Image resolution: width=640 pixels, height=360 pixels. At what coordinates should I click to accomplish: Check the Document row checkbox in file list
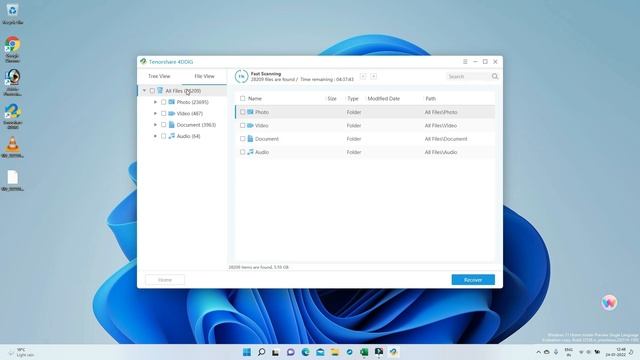(x=242, y=139)
